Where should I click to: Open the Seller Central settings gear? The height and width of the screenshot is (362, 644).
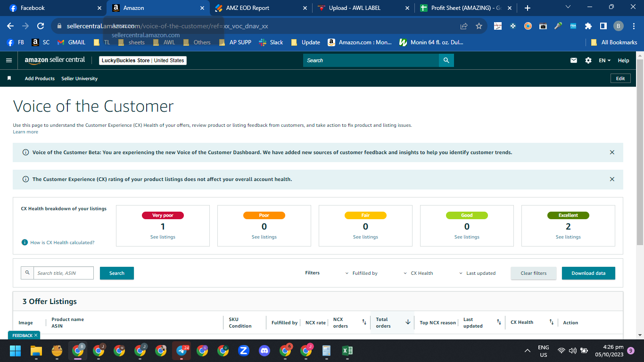[x=588, y=60]
